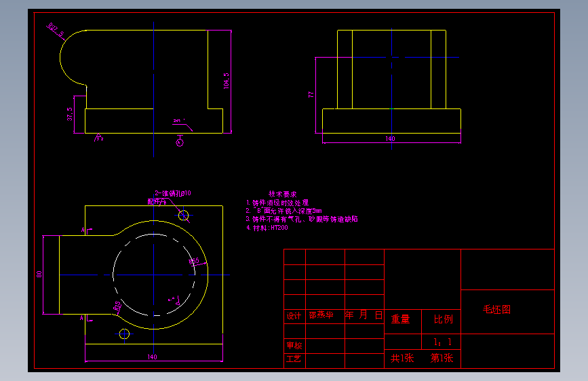Viewport: 588px width, 381px height.
Task: Click the 3.2 surface roughness symbol
Action: [x=98, y=138]
